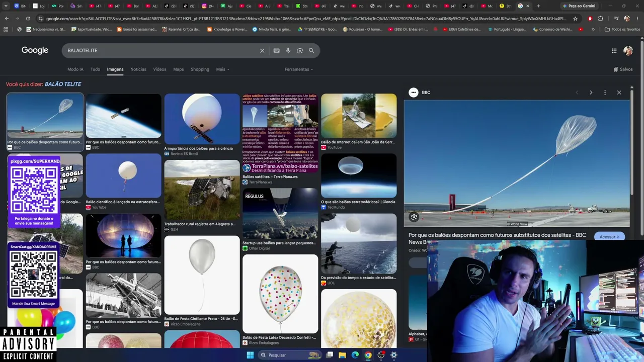This screenshot has height=362, width=644.
Task: Open Google Lens image search
Action: tap(300, 50)
